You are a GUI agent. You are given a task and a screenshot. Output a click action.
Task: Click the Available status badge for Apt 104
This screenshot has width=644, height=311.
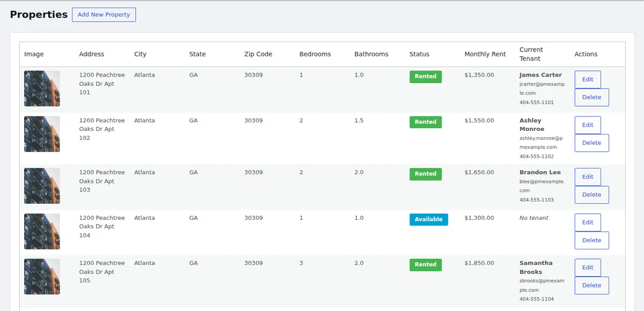pyautogui.click(x=429, y=220)
